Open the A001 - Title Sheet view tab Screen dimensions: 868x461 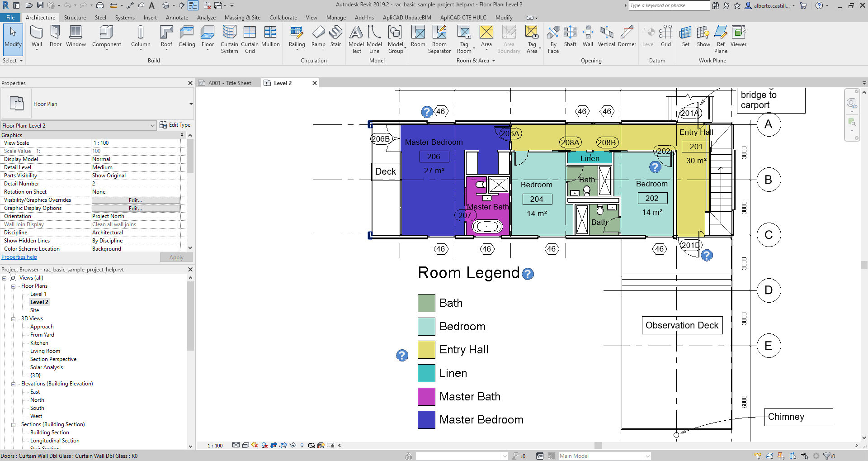click(x=229, y=83)
